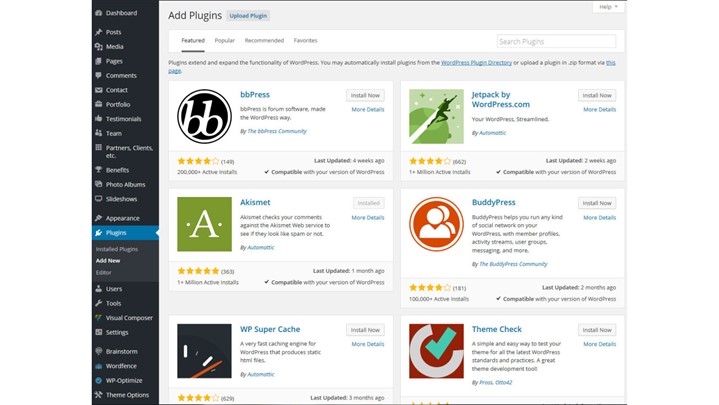Screen dimensions: 719x405
Task: Click the Brainstorm icon in sidebar
Action: [x=99, y=351]
